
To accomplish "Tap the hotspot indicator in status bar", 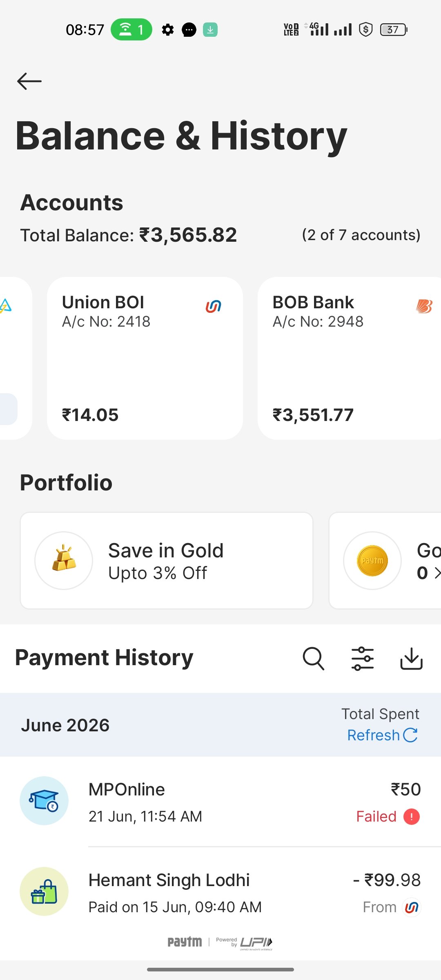I will tap(131, 29).
